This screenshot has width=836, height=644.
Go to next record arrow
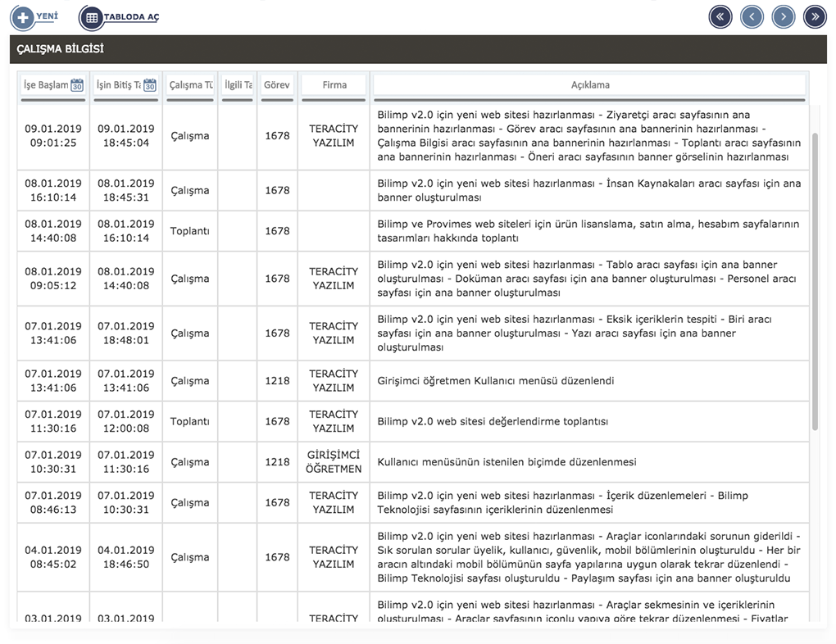784,16
